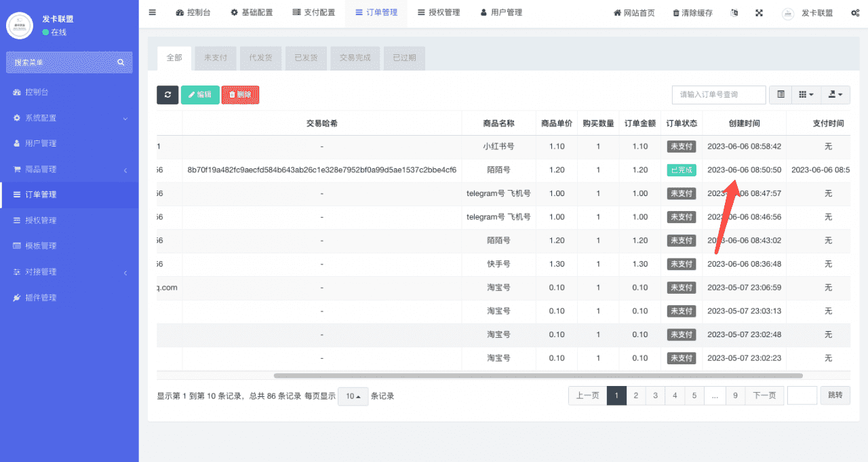Screen dimensions: 868x462
Task: Click the search magnifier in sidebar
Action: coord(121,62)
